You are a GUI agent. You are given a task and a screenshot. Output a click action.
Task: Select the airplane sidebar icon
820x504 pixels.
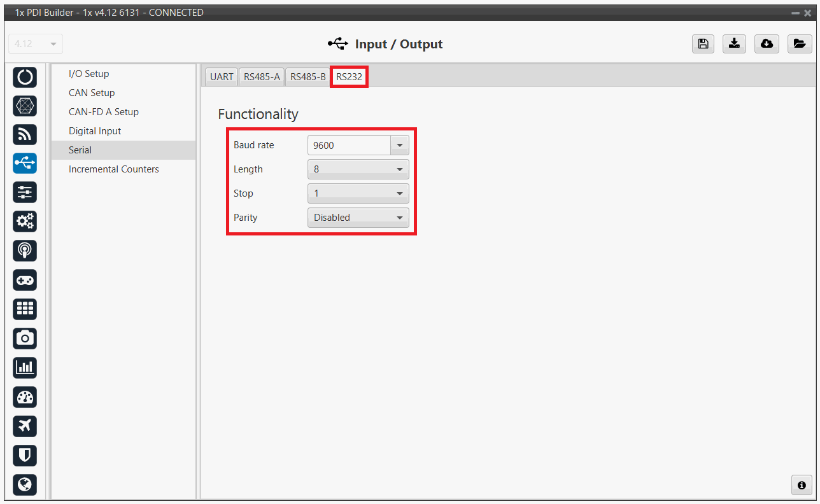tap(25, 426)
